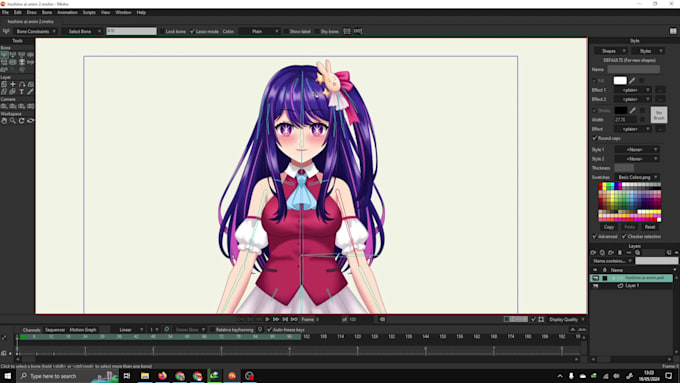Viewport: 680px width, 383px height.
Task: Click the Copy style button
Action: (609, 227)
